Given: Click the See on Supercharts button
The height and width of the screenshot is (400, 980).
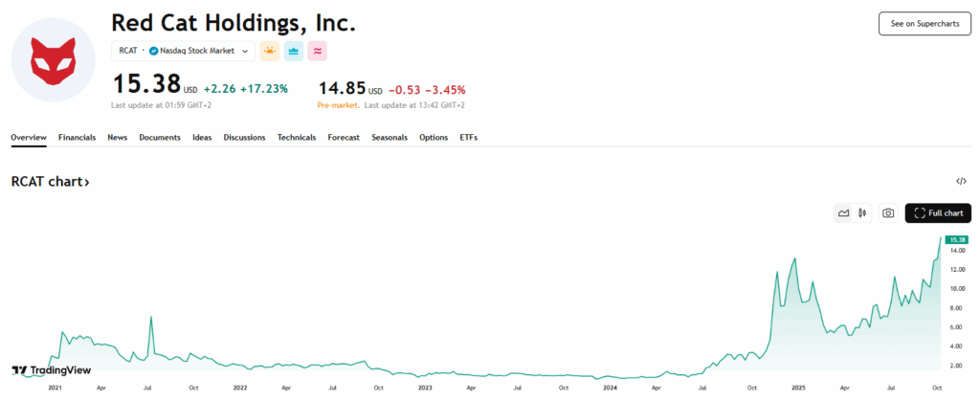Looking at the screenshot, I should click(x=924, y=24).
